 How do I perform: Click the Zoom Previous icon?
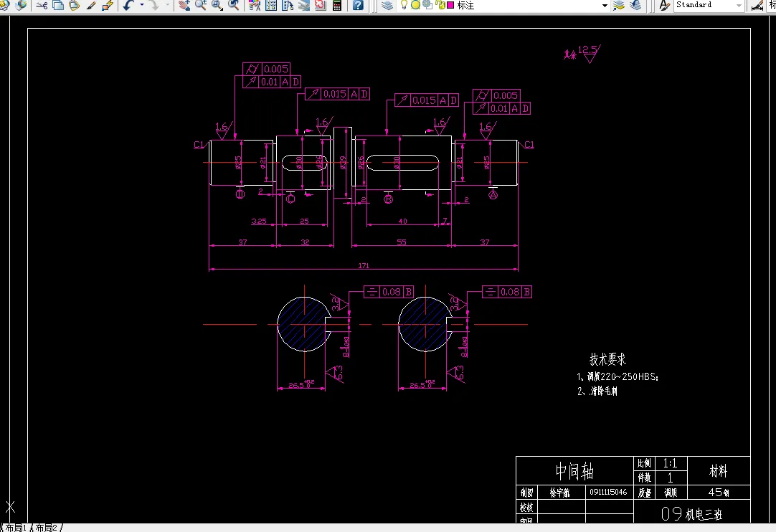[234, 6]
